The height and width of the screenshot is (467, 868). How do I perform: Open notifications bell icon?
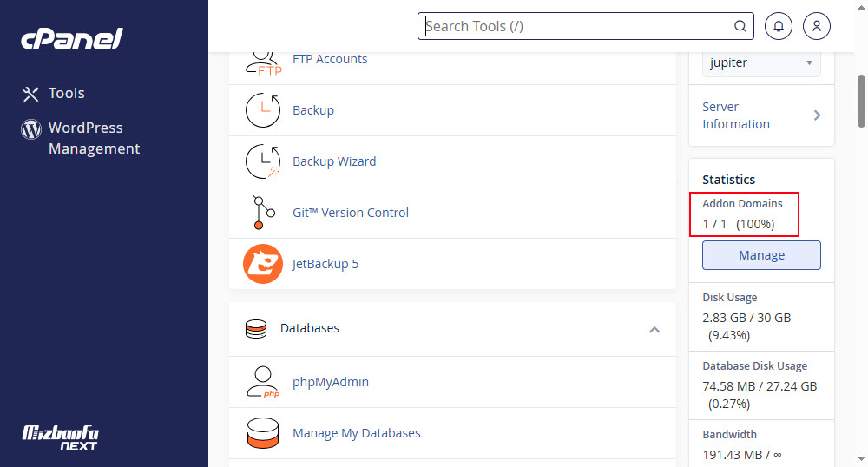[779, 26]
